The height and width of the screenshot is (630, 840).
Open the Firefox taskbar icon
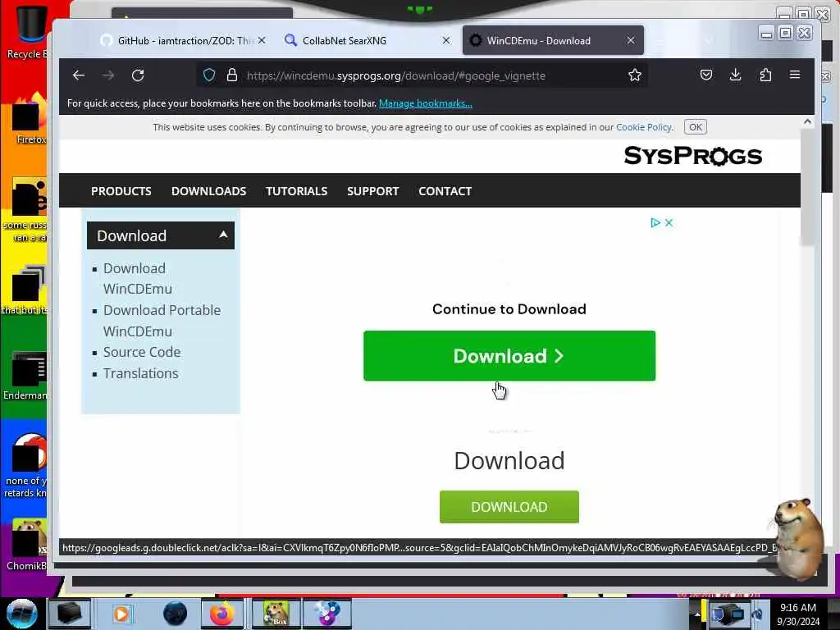pos(222,614)
